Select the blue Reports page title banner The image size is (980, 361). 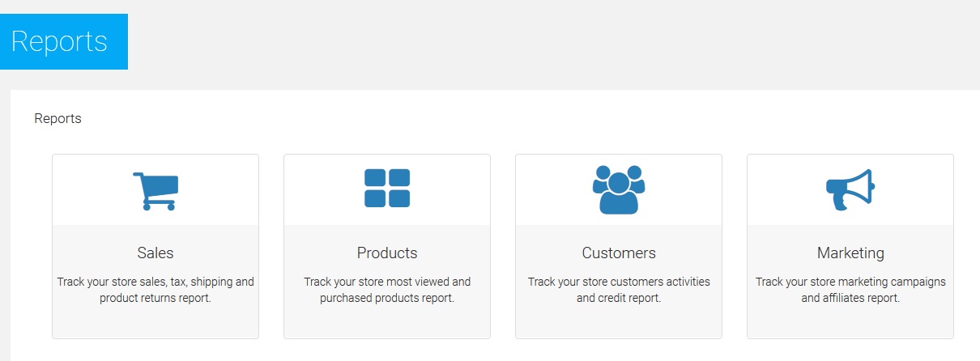(x=63, y=41)
